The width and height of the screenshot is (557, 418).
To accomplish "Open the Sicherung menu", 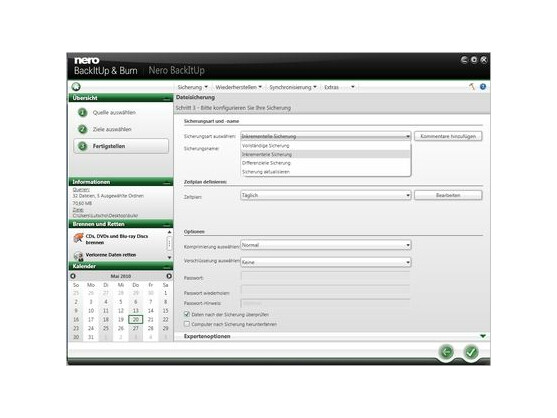I will [x=192, y=87].
